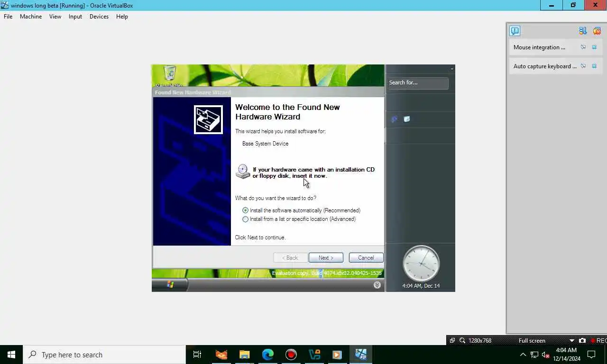Open the Longhorn Start button
The height and width of the screenshot is (364, 607).
click(170, 284)
